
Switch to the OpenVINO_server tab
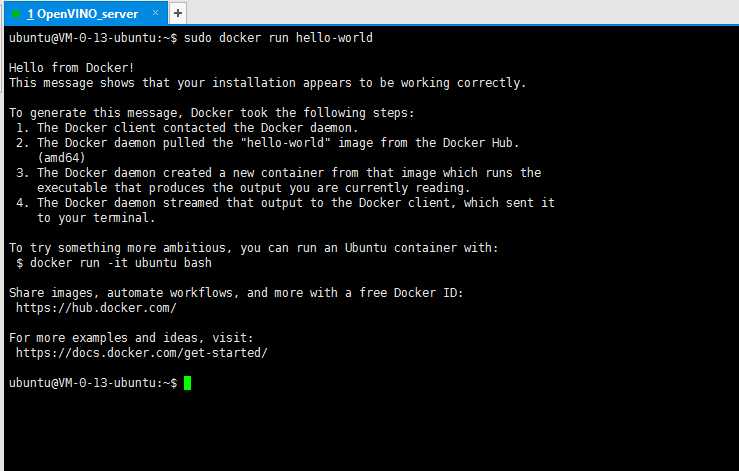click(86, 14)
